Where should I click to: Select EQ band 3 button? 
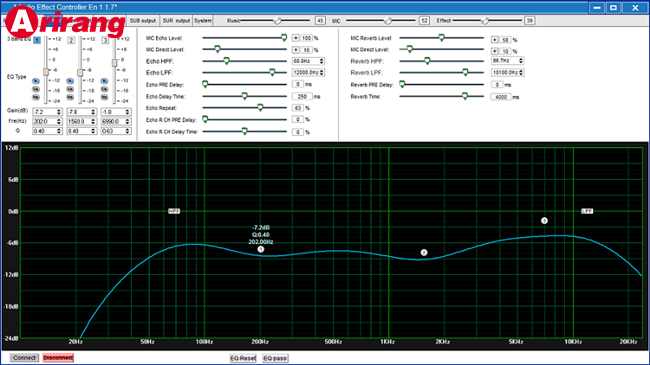coord(105,40)
